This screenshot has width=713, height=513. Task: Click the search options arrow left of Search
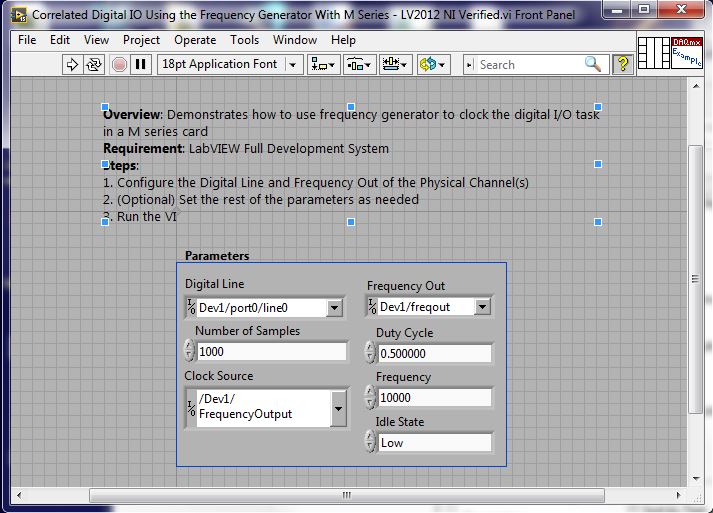click(470, 65)
